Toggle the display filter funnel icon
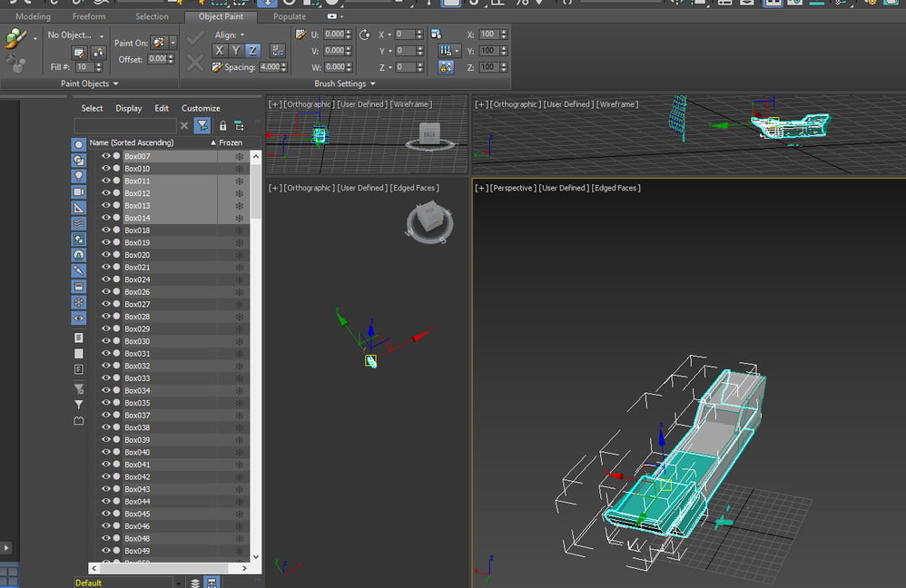 point(202,125)
